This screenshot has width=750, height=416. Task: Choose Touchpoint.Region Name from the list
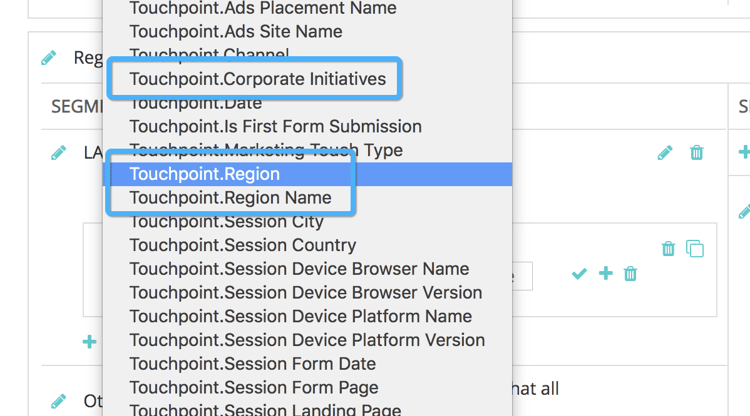click(x=230, y=198)
